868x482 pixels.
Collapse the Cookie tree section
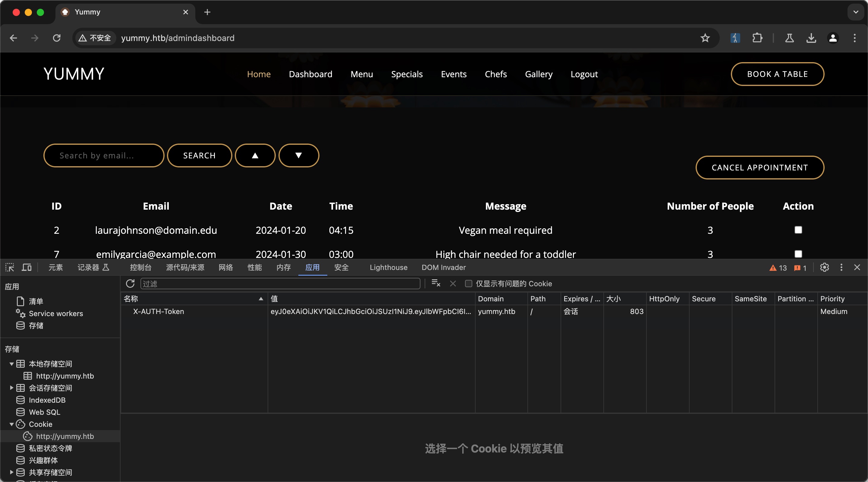point(11,424)
